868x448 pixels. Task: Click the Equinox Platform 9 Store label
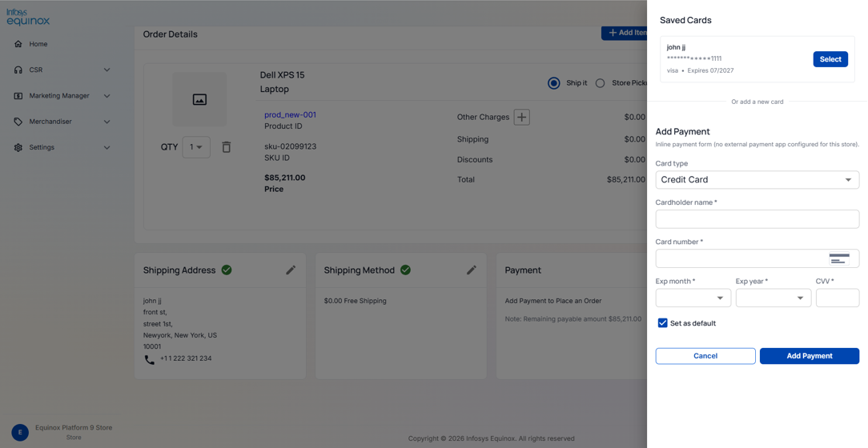click(x=74, y=427)
